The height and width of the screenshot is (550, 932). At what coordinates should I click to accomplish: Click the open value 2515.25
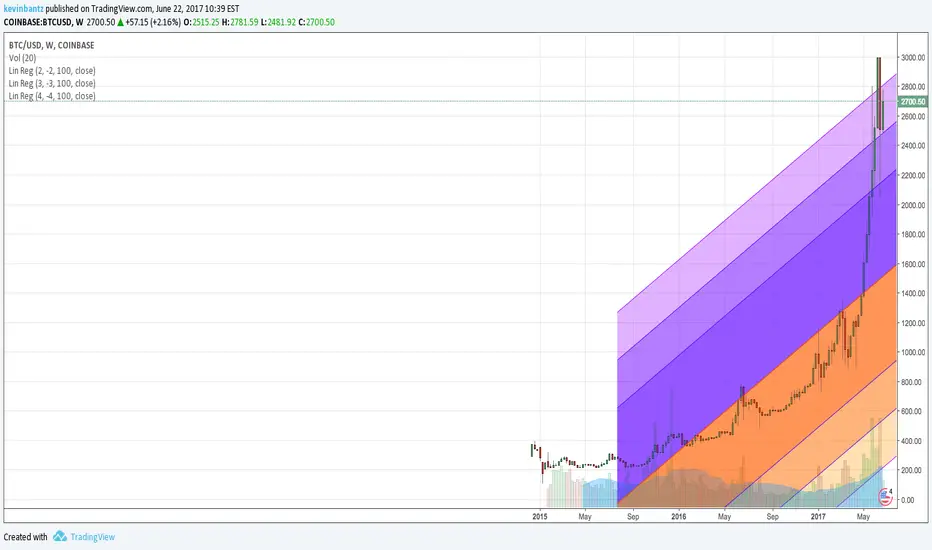click(x=206, y=22)
